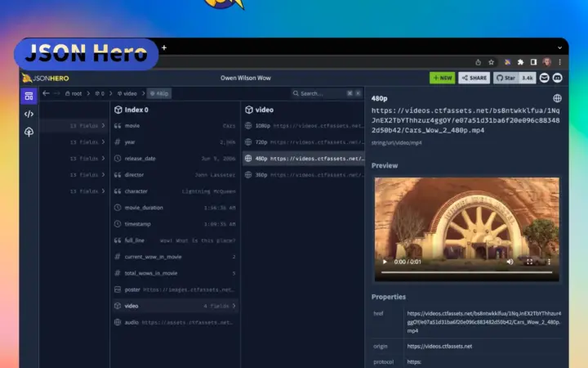
Task: Expand the video row with 4 fields
Action: point(175,306)
